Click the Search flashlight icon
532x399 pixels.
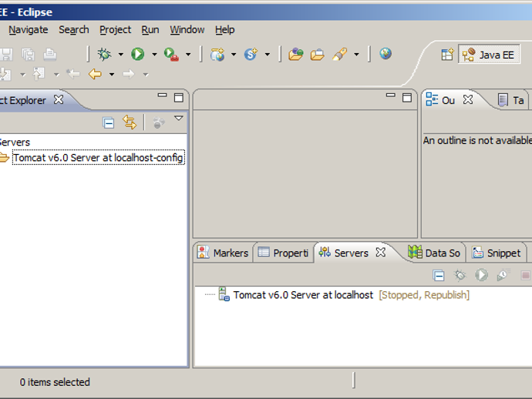340,54
